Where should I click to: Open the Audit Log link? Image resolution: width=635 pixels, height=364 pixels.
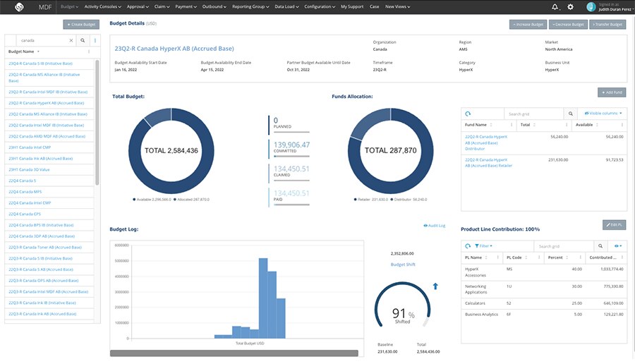pyautogui.click(x=435, y=226)
